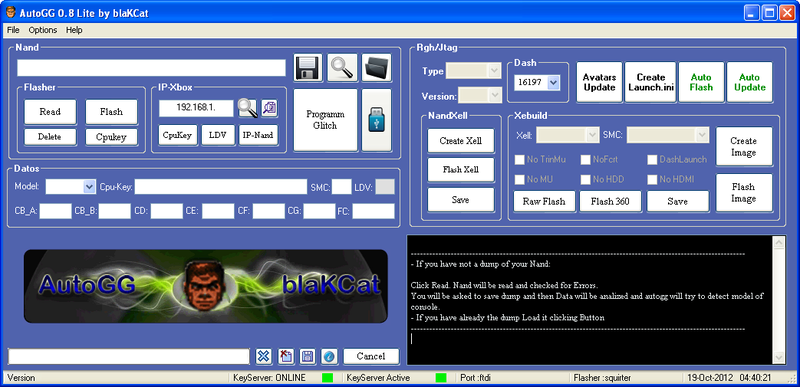Viewport: 800px width, 387px height.
Task: Click the SMC field in Datos
Action: 341,187
